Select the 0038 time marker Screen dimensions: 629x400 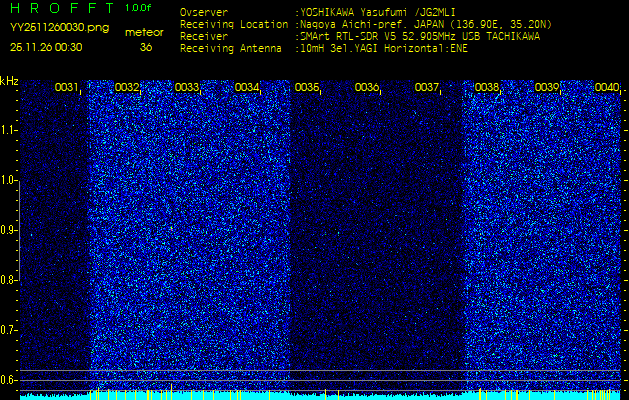tap(487, 87)
